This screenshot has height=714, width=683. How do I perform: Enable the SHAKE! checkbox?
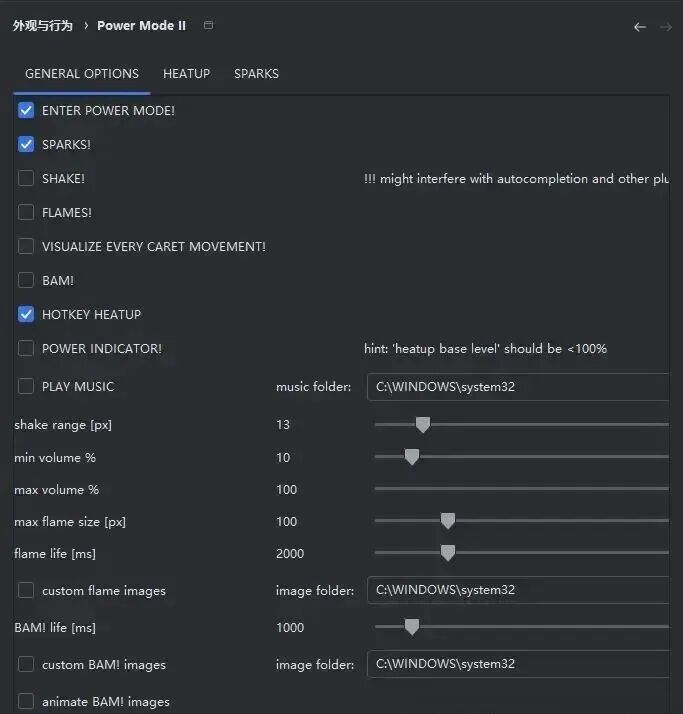point(26,178)
